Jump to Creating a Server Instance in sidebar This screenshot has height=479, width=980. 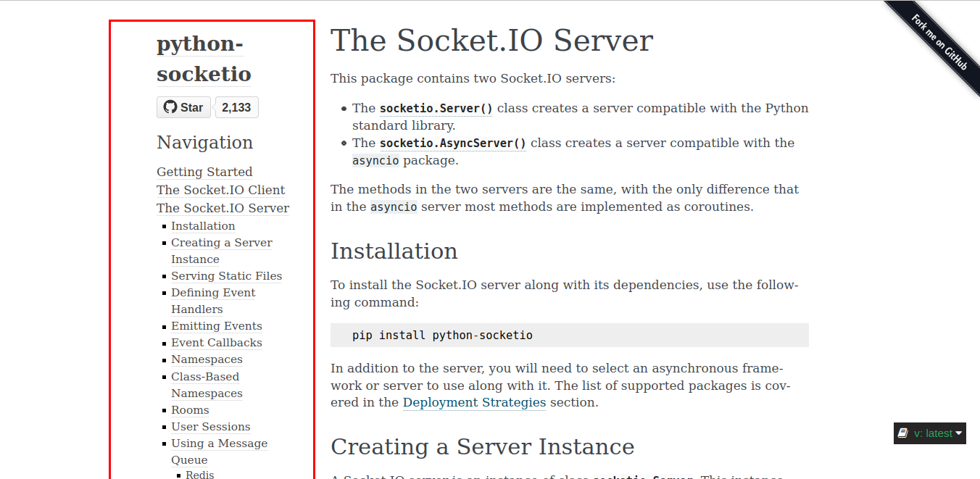coord(222,251)
